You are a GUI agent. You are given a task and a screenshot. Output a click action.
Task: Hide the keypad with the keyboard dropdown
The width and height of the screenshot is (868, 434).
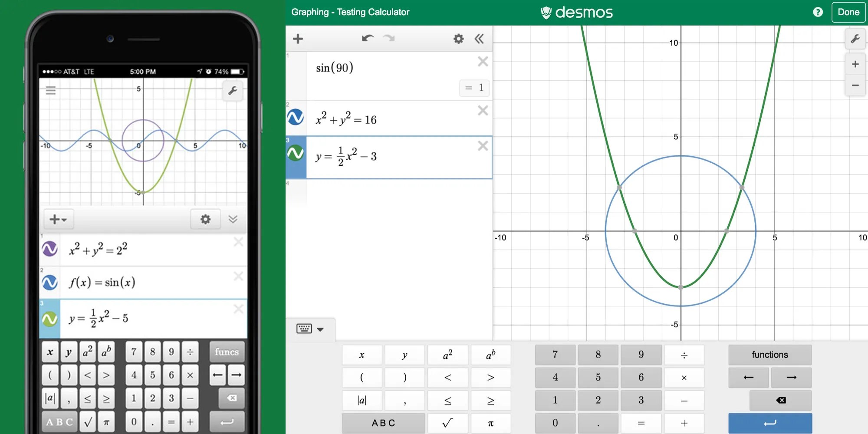pyautogui.click(x=310, y=329)
